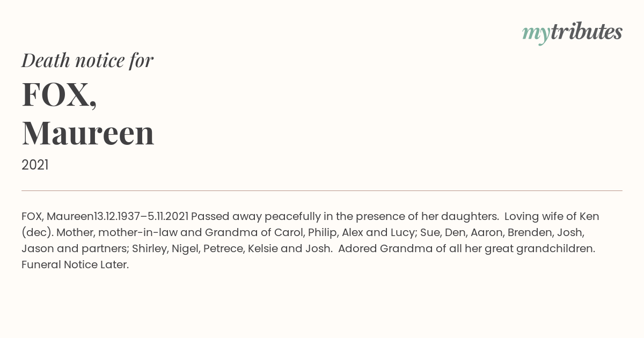Click "Jason and partners" text
This screenshot has width=644, height=338.
pyautogui.click(x=75, y=249)
